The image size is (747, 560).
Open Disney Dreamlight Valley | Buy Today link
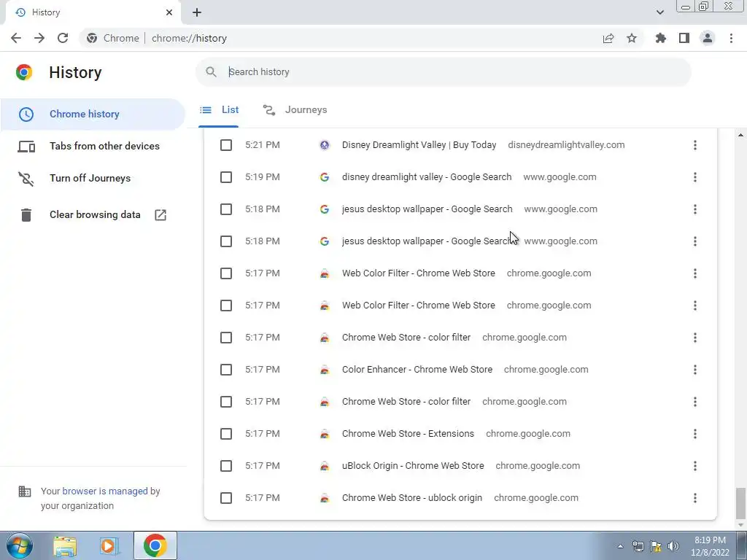[419, 145]
